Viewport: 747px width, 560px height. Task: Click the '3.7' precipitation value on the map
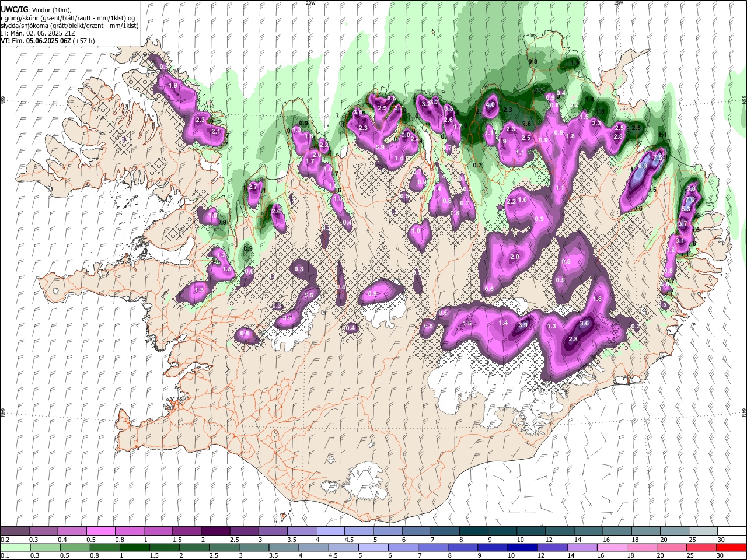click(x=683, y=224)
